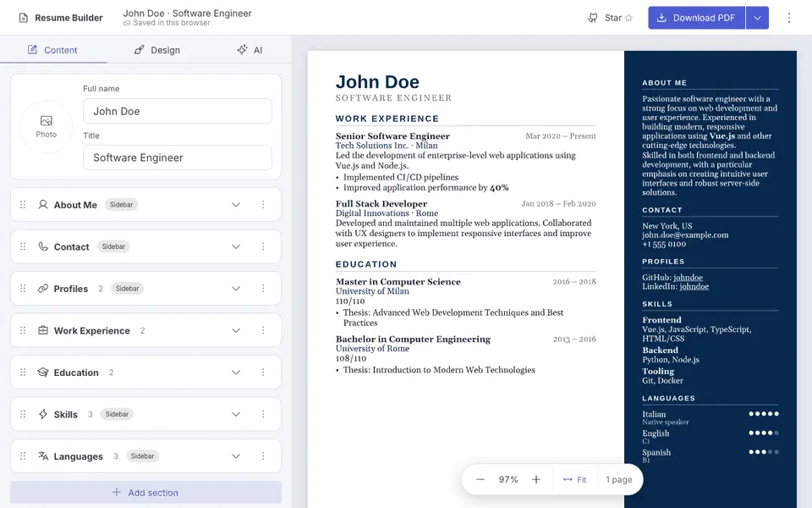
Task: Open the LinkedIn johndoe link in resume
Action: [694, 286]
